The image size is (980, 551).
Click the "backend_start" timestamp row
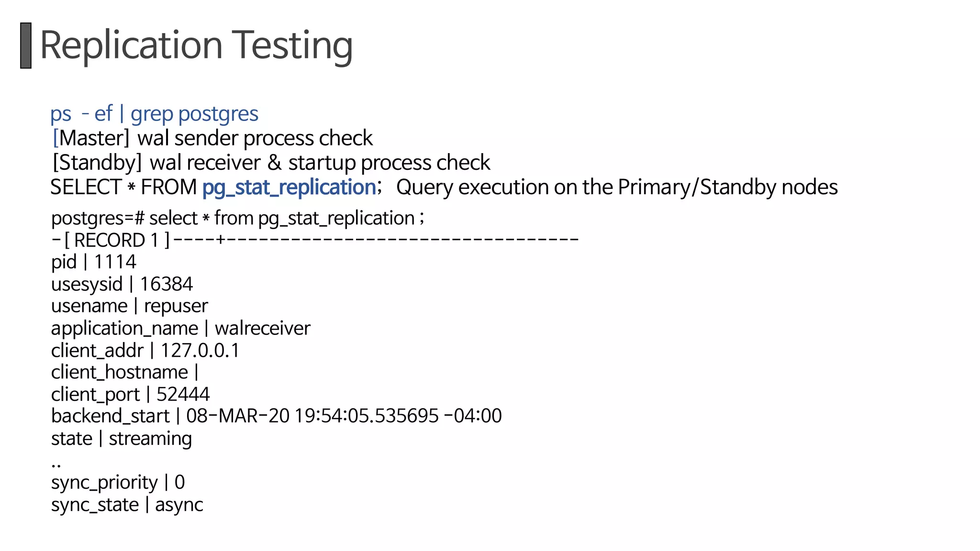pyautogui.click(x=276, y=416)
